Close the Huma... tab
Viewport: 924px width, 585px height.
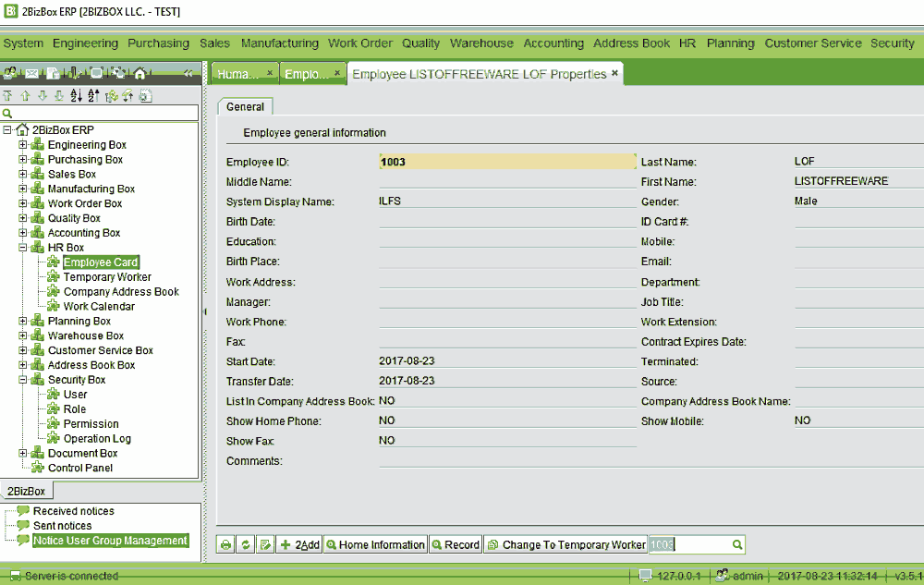pyautogui.click(x=270, y=73)
